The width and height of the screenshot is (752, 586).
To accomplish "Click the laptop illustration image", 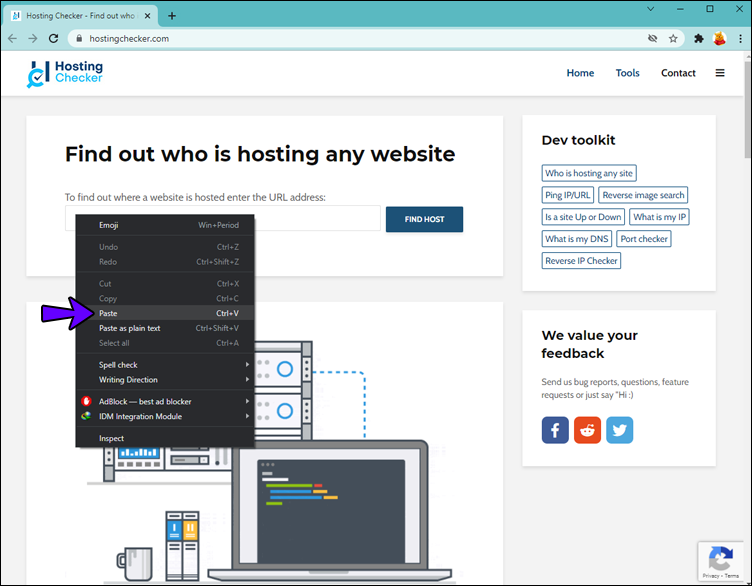I will pyautogui.click(x=330, y=509).
